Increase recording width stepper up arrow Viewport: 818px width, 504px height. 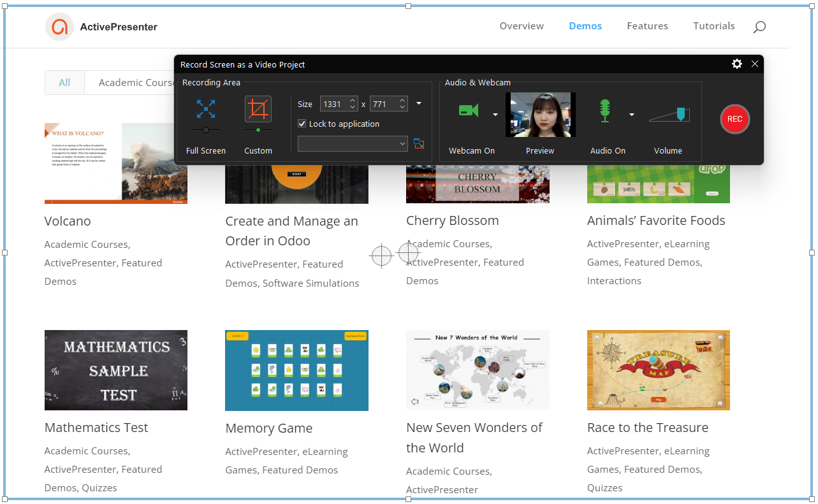(353, 100)
